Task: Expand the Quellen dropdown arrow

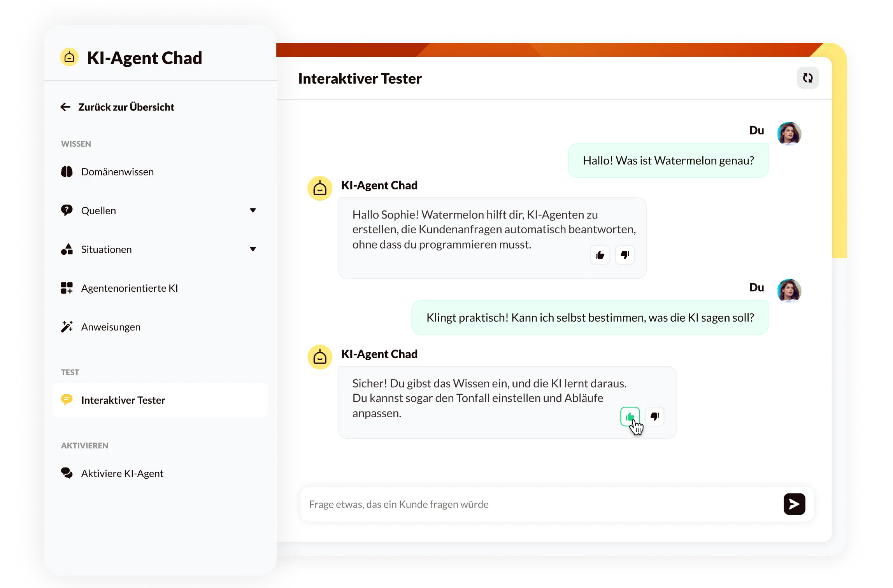Action: click(x=253, y=210)
